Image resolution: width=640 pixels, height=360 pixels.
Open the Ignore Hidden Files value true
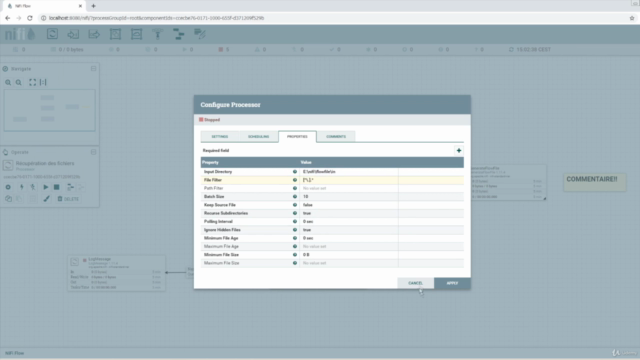click(x=349, y=230)
